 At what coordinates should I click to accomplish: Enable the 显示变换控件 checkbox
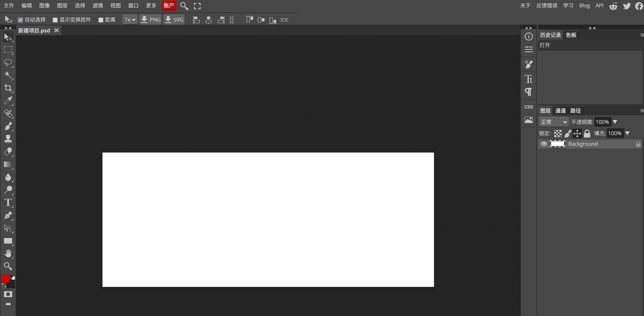(55, 20)
